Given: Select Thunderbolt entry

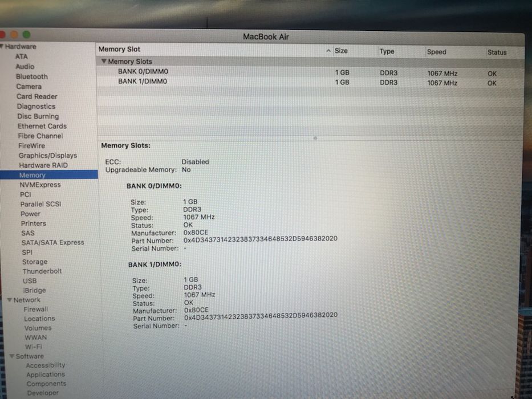Looking at the screenshot, I should point(42,271).
